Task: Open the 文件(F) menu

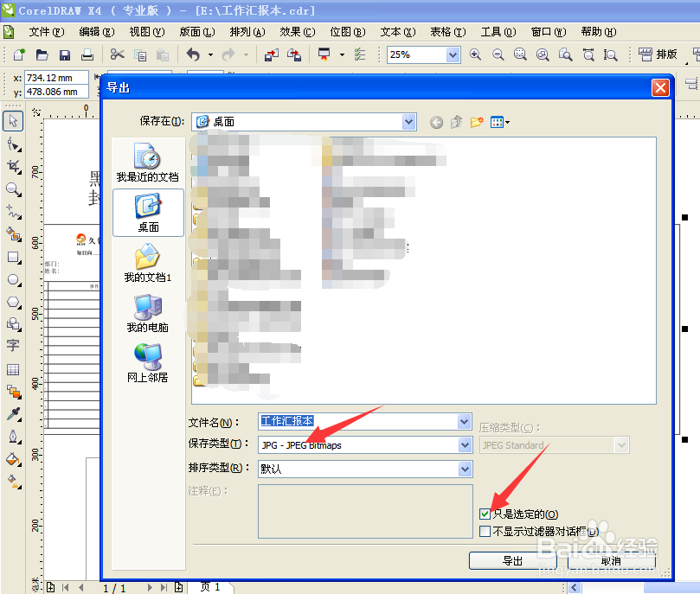Action: pos(47,32)
